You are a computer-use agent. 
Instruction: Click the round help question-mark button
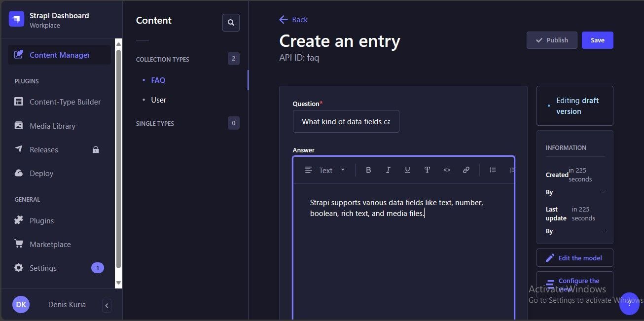point(629,304)
